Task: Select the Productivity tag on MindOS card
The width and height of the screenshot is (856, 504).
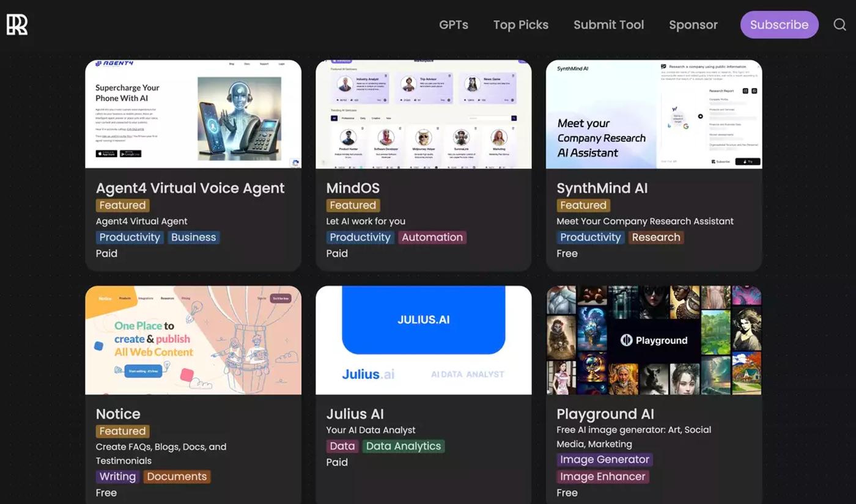Action: (x=360, y=237)
